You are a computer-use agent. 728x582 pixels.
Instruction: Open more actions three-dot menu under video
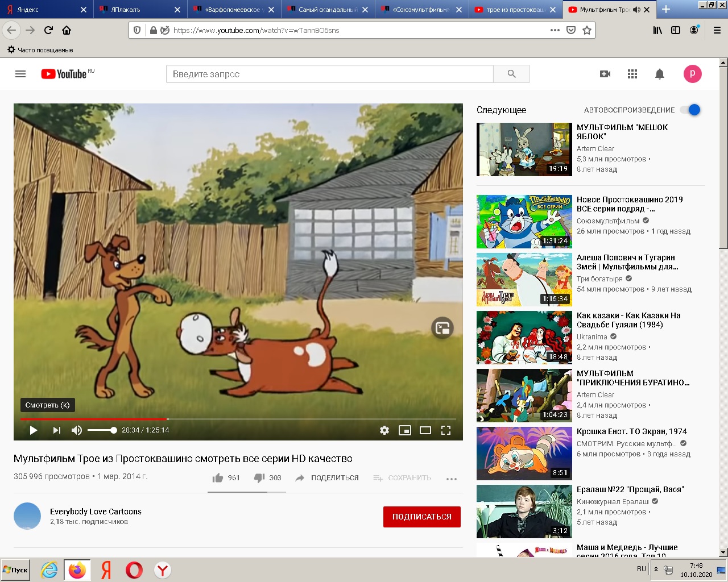coord(452,479)
